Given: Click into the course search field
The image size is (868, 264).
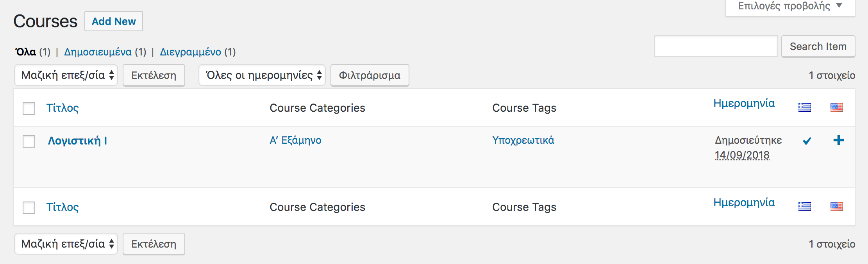Looking at the screenshot, I should tap(716, 46).
